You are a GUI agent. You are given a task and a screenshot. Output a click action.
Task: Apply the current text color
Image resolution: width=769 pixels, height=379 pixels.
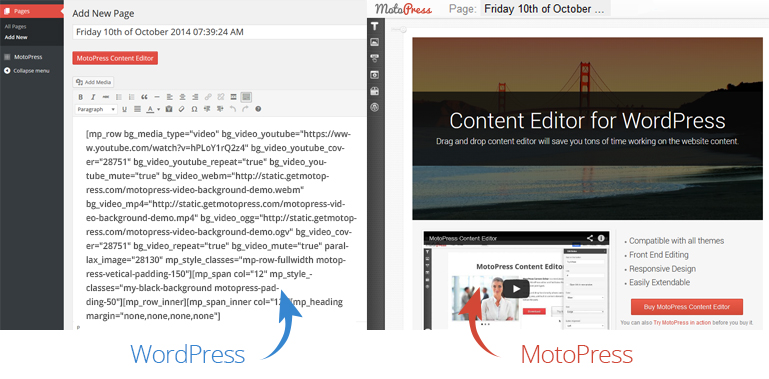point(151,109)
